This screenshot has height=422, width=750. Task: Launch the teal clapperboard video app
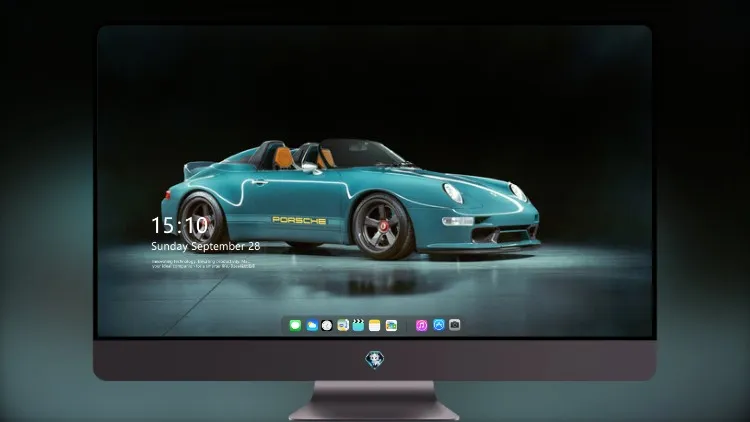point(358,325)
